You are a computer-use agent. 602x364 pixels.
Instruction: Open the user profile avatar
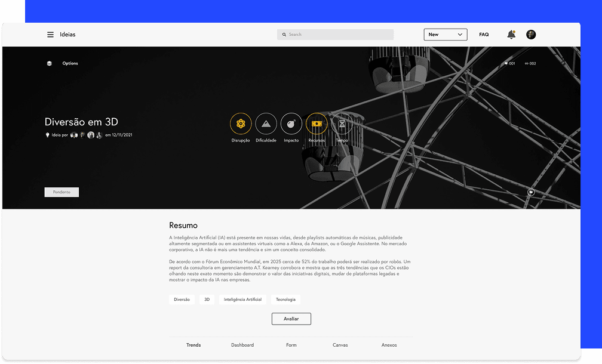(531, 35)
